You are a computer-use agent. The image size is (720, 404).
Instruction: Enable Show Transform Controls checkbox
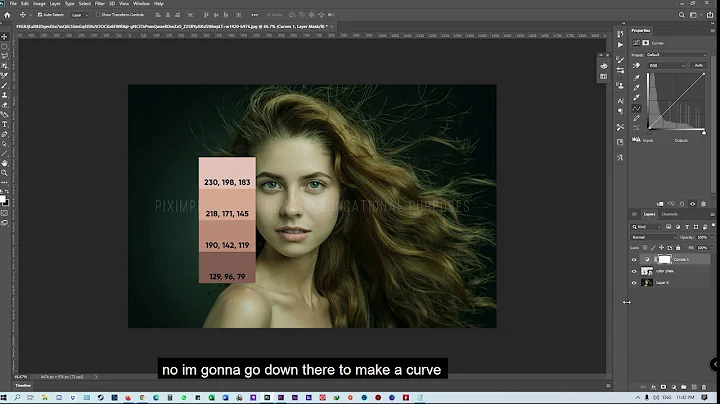(x=98, y=15)
